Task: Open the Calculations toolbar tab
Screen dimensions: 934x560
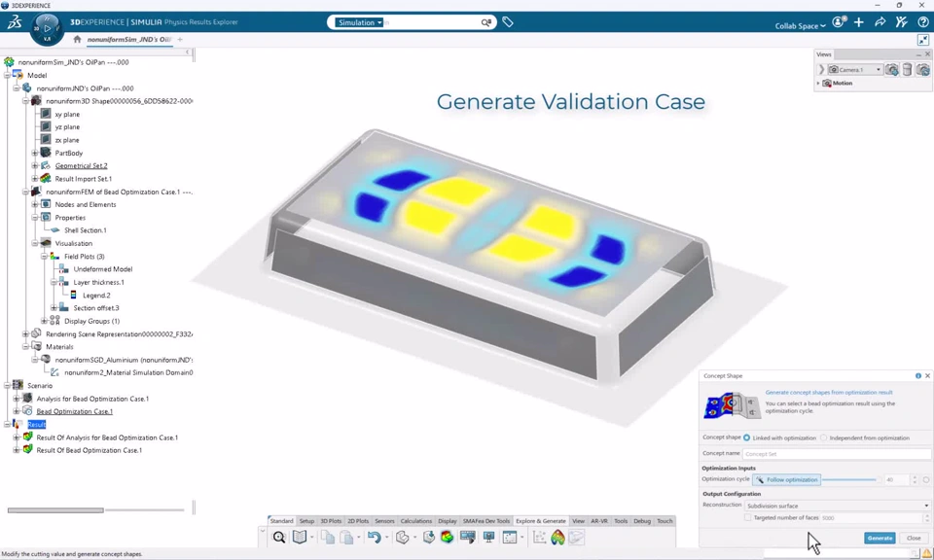Action: coord(416,521)
